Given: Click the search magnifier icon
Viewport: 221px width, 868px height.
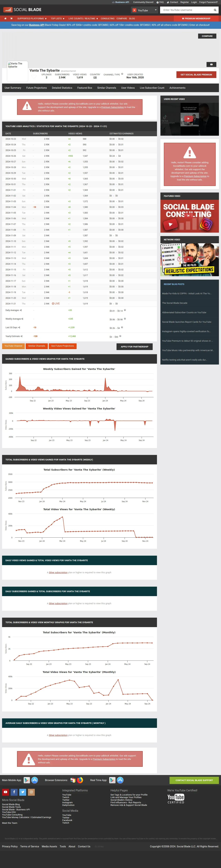Looking at the screenshot, I should pos(215,10).
